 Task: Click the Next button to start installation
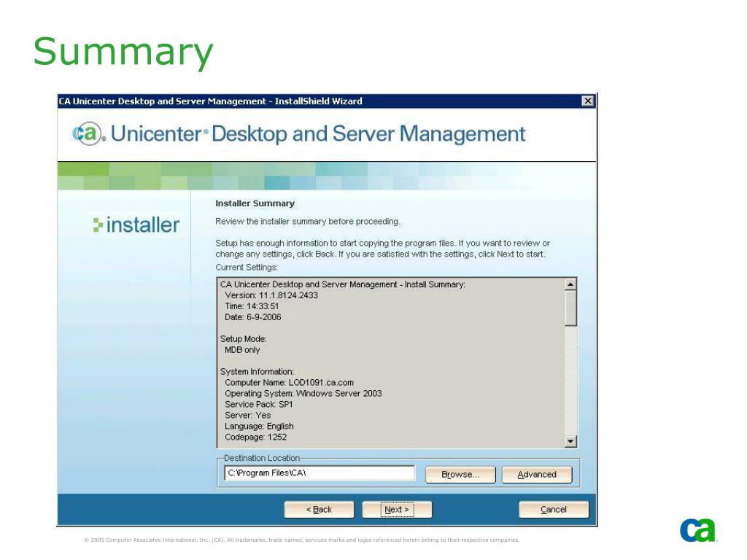[x=397, y=509]
